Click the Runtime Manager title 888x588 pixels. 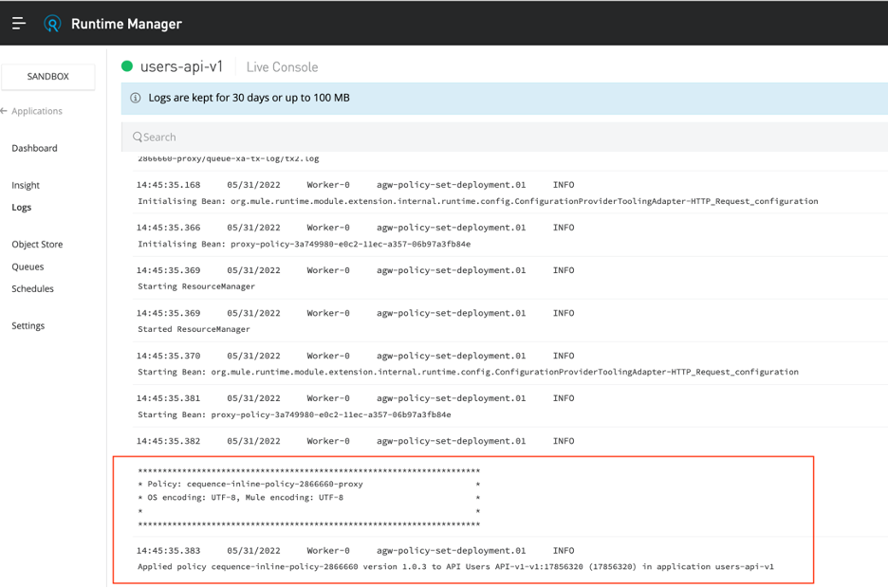click(x=126, y=24)
